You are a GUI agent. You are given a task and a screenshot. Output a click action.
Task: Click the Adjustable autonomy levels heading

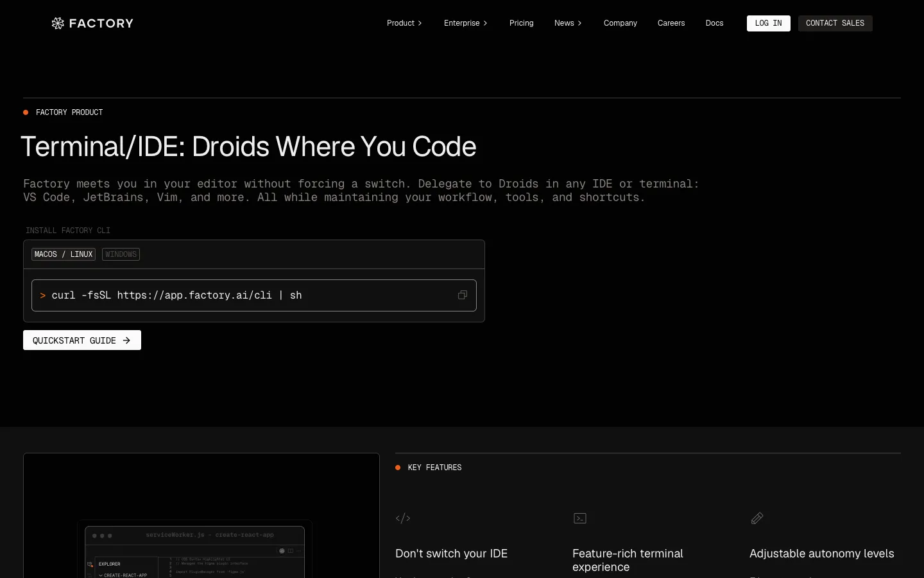[x=821, y=554]
